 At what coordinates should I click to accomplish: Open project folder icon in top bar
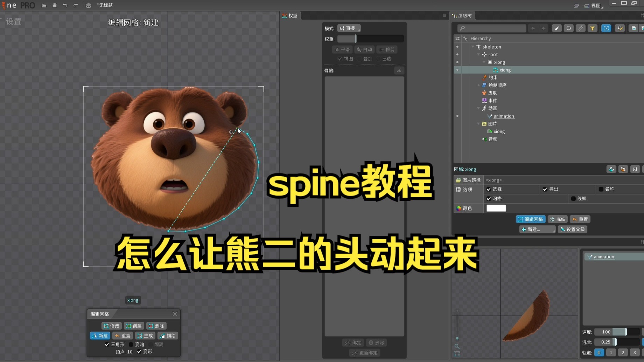pos(44,5)
